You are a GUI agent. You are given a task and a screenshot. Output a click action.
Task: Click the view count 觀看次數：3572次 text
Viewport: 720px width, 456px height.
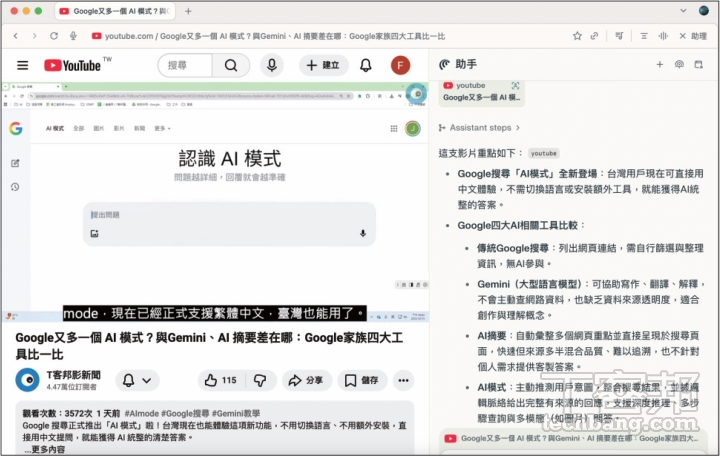57,413
